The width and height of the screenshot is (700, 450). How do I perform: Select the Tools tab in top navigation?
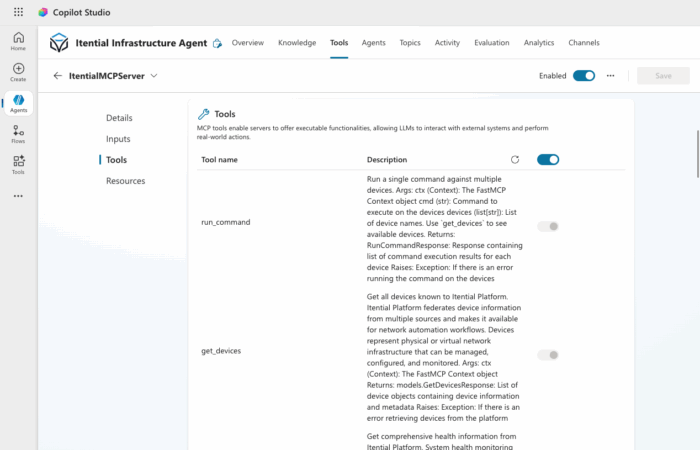339,43
